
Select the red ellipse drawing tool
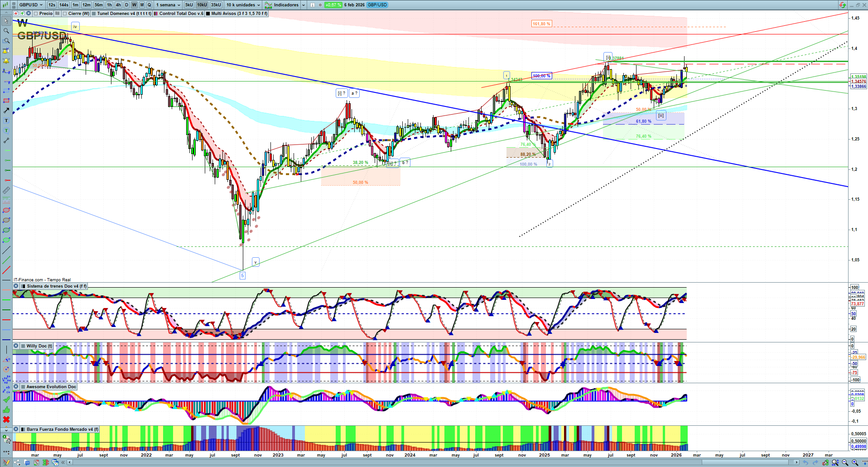pos(6,210)
